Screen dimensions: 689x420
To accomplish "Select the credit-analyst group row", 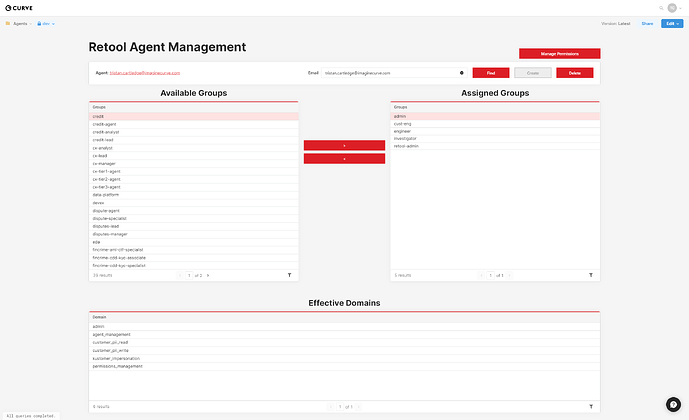I will coord(193,132).
